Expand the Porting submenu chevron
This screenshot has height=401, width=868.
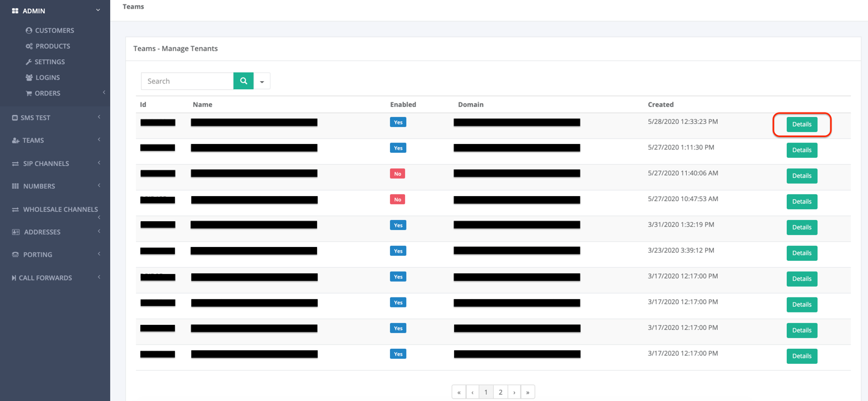click(x=99, y=254)
